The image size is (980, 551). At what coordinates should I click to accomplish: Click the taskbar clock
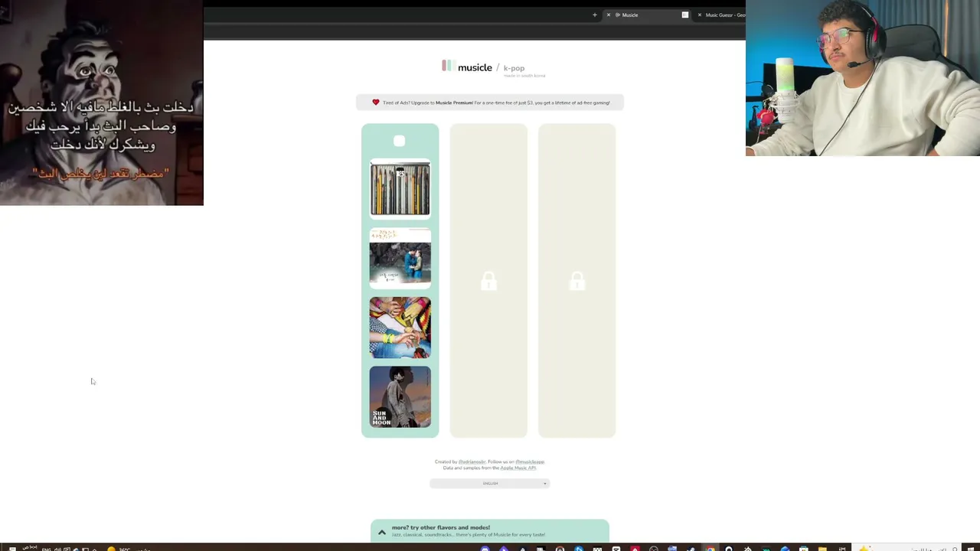29,548
